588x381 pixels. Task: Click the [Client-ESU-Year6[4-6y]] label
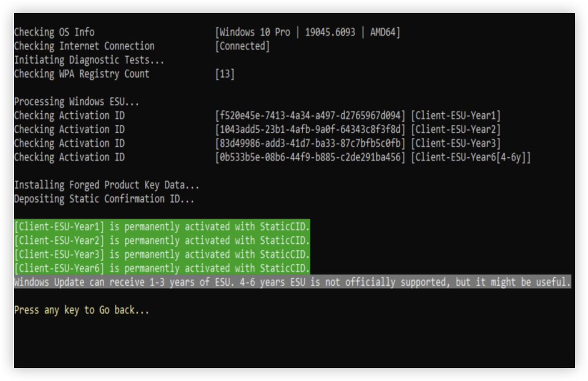[x=470, y=157]
